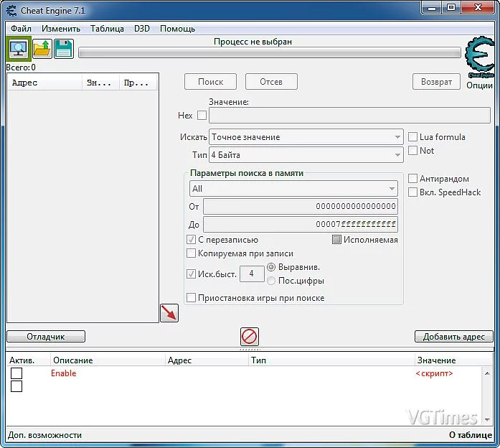The height and width of the screenshot is (448, 500).
Task: Open the D3D menu
Action: coord(142,29)
